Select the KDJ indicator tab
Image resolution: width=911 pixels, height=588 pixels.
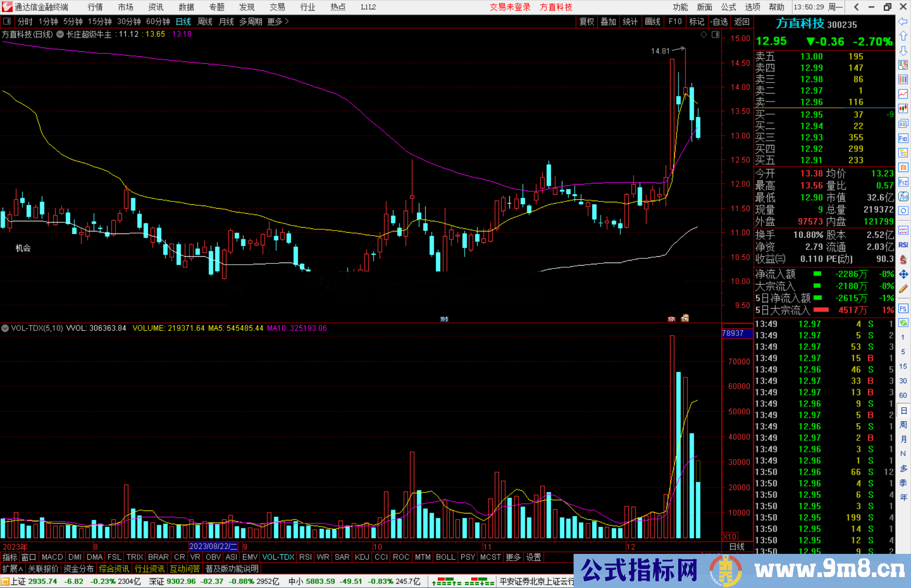tap(362, 557)
